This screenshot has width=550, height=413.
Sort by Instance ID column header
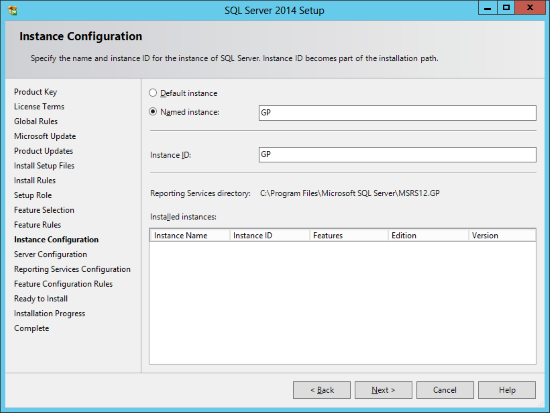(269, 235)
